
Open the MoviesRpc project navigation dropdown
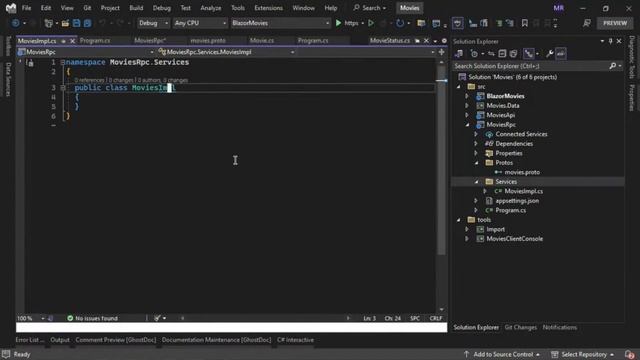[x=86, y=52]
